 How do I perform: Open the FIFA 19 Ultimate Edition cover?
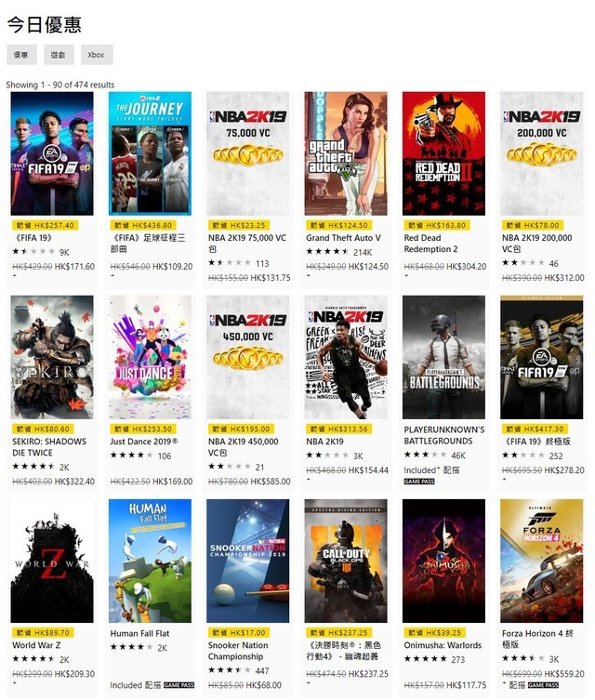(541, 357)
